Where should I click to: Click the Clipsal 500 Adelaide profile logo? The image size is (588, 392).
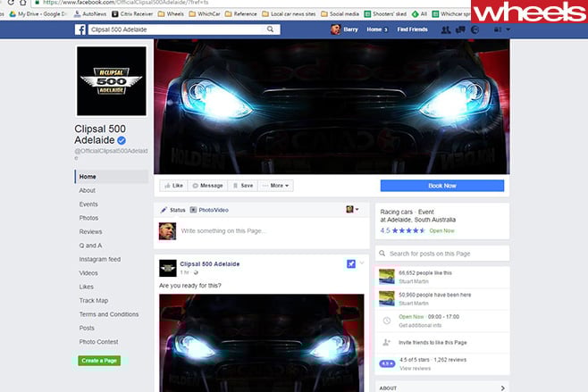(112, 81)
